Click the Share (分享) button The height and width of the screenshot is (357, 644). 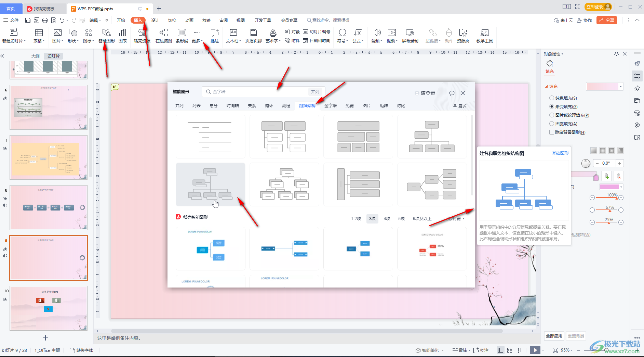pyautogui.click(x=607, y=20)
